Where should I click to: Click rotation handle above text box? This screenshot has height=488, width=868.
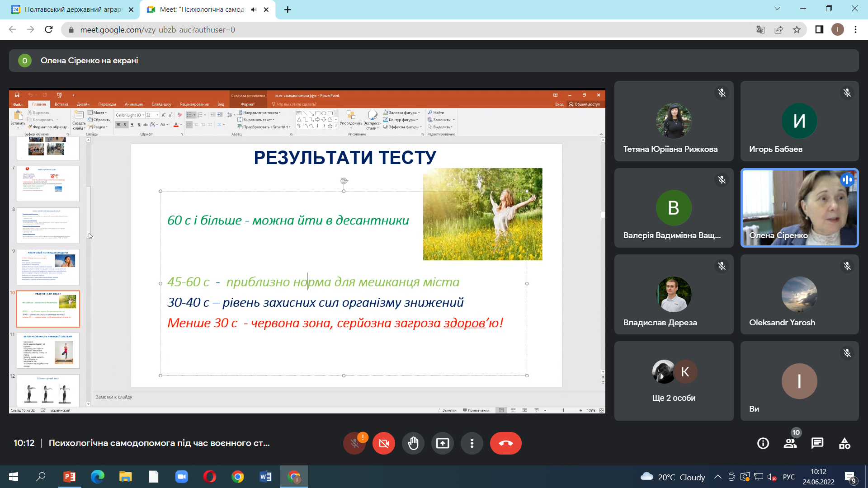click(344, 181)
